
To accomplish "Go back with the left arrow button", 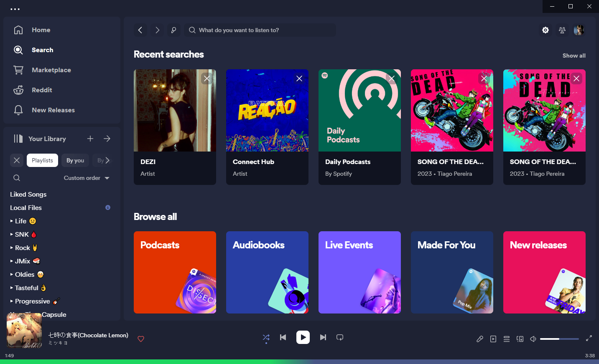I will (140, 30).
